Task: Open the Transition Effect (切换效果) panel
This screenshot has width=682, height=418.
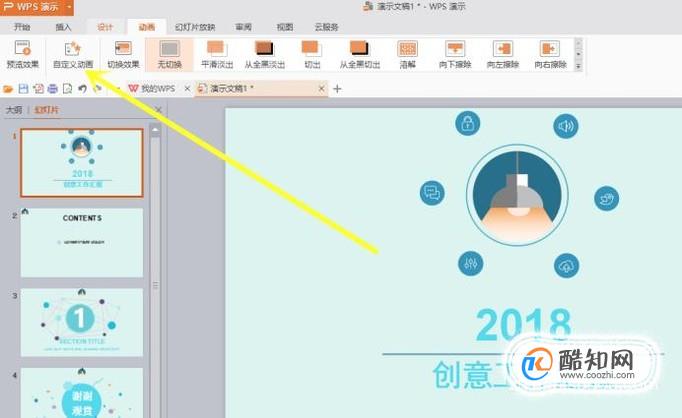Action: pyautogui.click(x=123, y=55)
